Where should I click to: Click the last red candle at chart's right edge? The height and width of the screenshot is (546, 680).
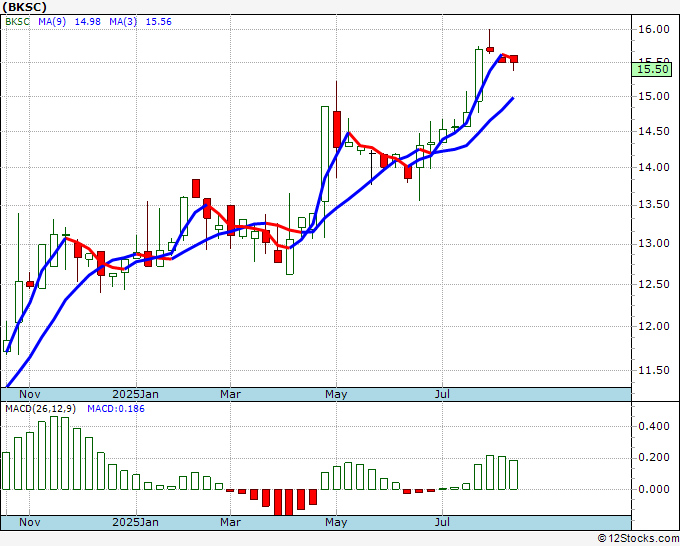[x=514, y=59]
